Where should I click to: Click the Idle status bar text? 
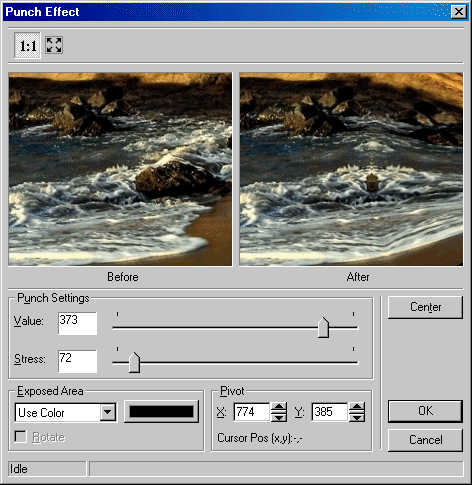coord(19,469)
